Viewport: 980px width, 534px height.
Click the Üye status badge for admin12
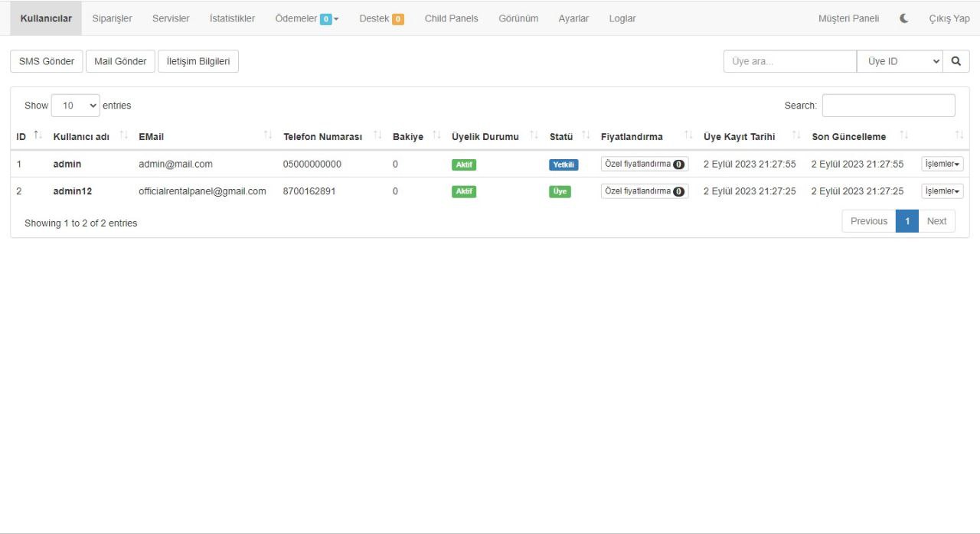click(x=560, y=191)
